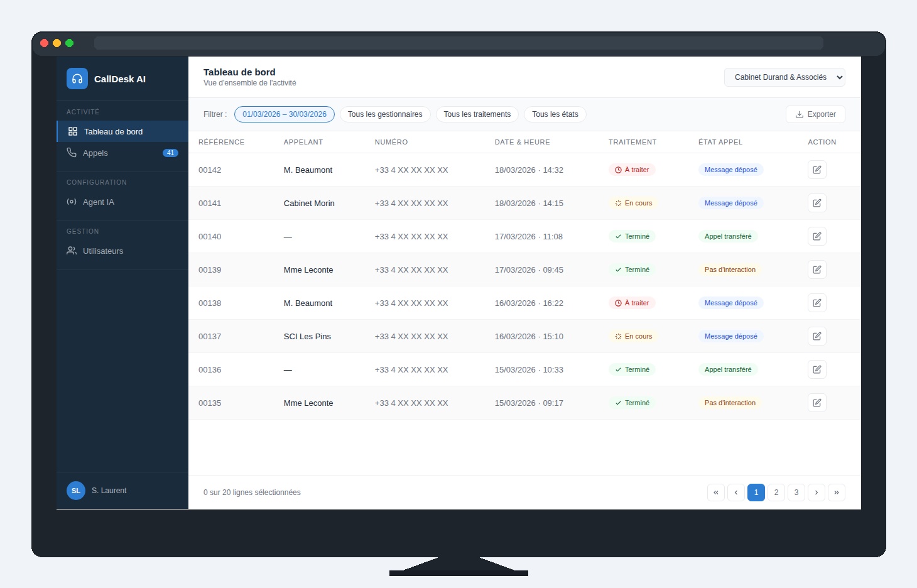Open Tous les traitements filter
This screenshot has height=588, width=917.
click(x=477, y=114)
